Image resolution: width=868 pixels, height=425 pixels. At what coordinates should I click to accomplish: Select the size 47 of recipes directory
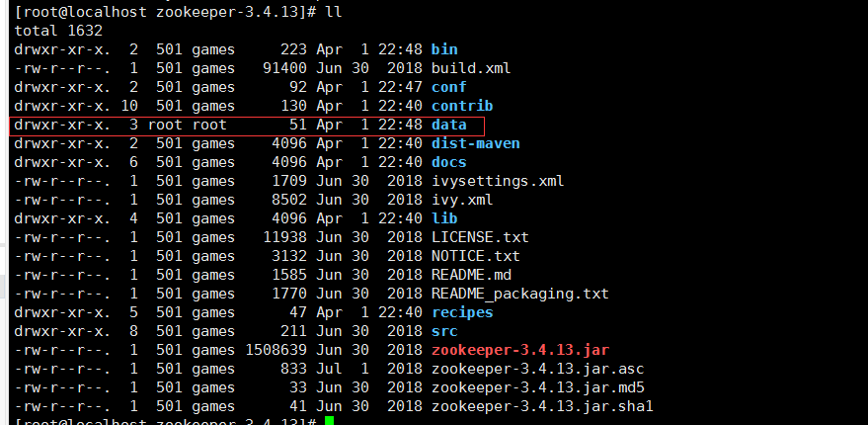298,312
